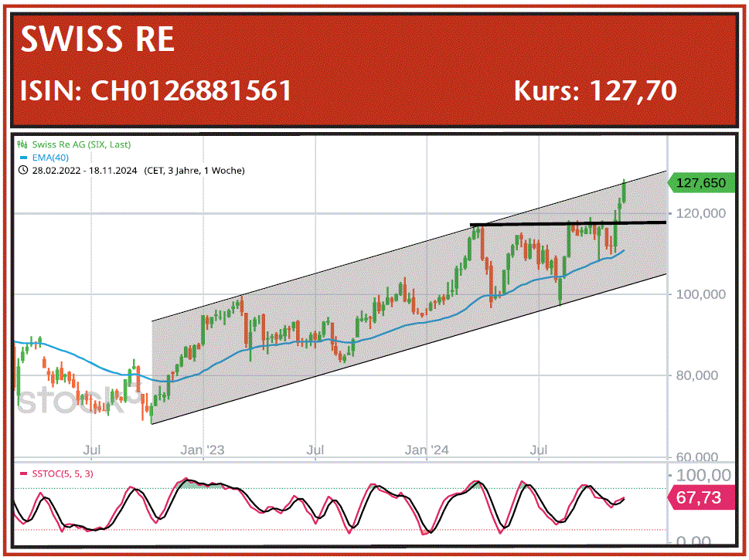Click the green 127,650 price tag
Image resolution: width=749 pixels, height=560 pixels.
click(701, 183)
